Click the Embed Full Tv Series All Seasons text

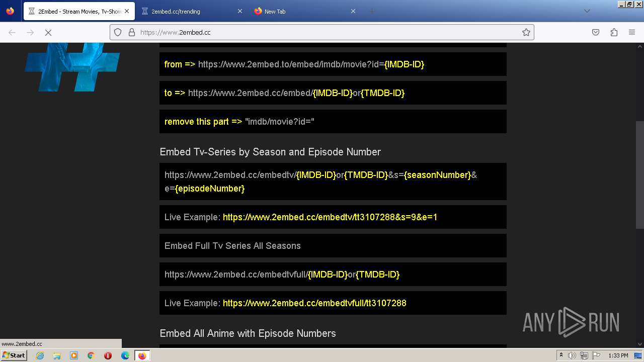point(232,246)
